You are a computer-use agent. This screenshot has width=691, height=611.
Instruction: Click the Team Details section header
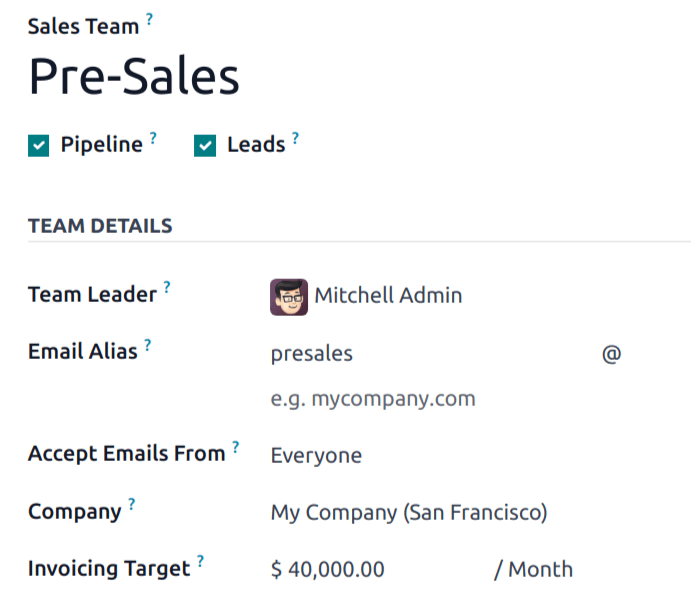click(100, 226)
